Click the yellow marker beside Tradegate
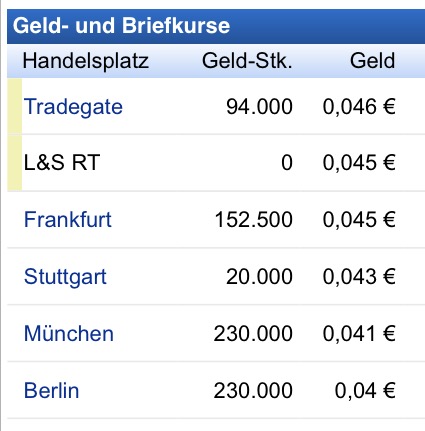Viewport: 425px width, 431px height. tap(15, 106)
